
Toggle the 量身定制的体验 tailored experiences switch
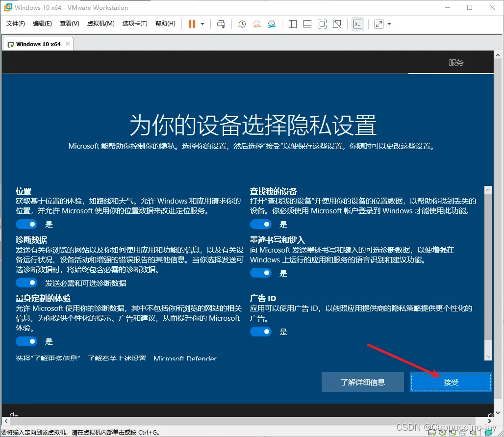26,341
